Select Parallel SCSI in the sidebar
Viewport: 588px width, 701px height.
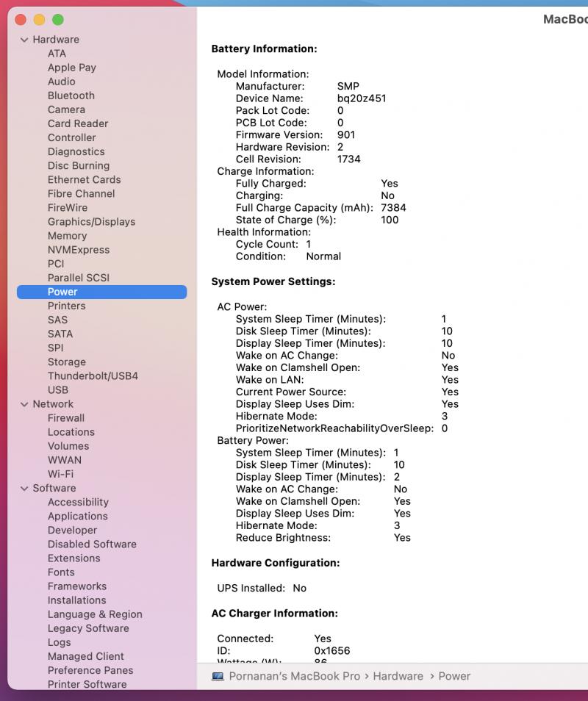click(x=79, y=278)
